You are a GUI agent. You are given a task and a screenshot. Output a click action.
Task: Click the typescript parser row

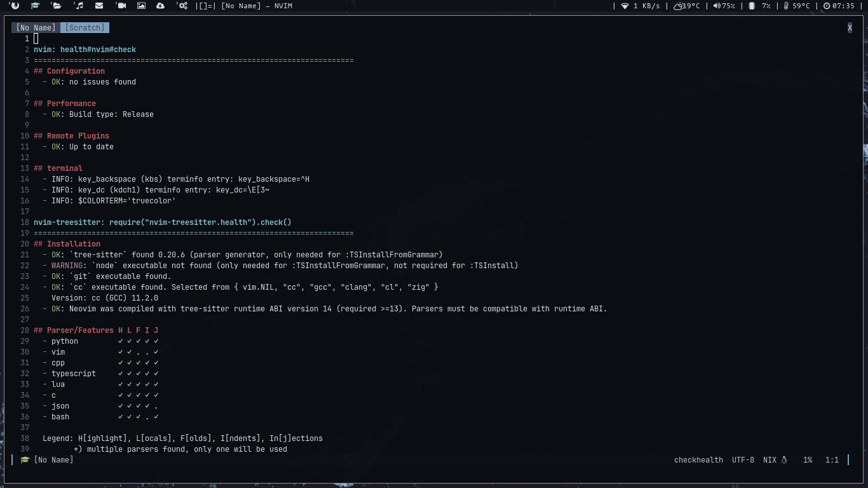click(100, 374)
